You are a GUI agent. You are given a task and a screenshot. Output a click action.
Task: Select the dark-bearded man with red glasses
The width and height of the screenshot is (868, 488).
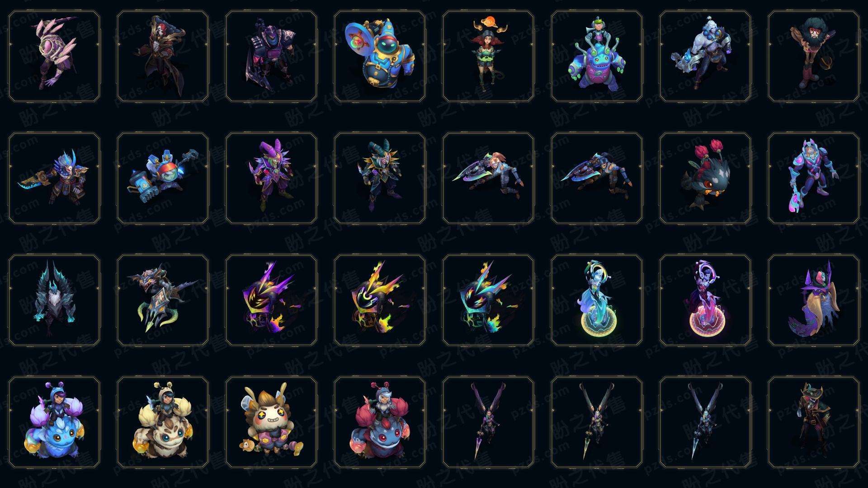[813, 56]
